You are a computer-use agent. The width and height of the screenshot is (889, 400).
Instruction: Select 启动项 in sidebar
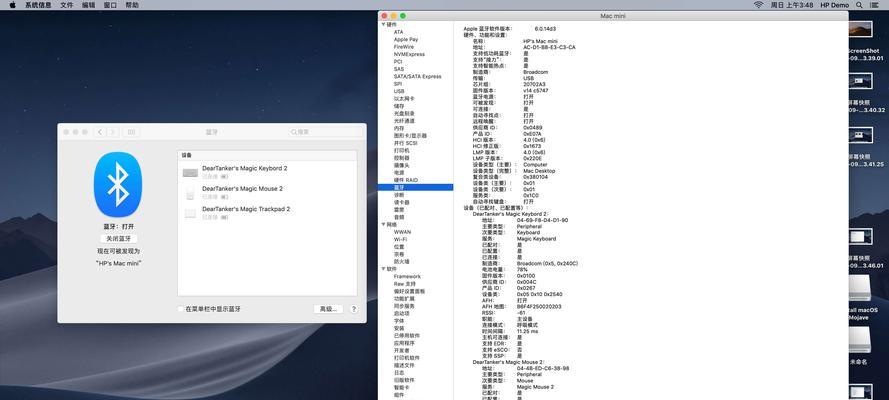click(401, 313)
